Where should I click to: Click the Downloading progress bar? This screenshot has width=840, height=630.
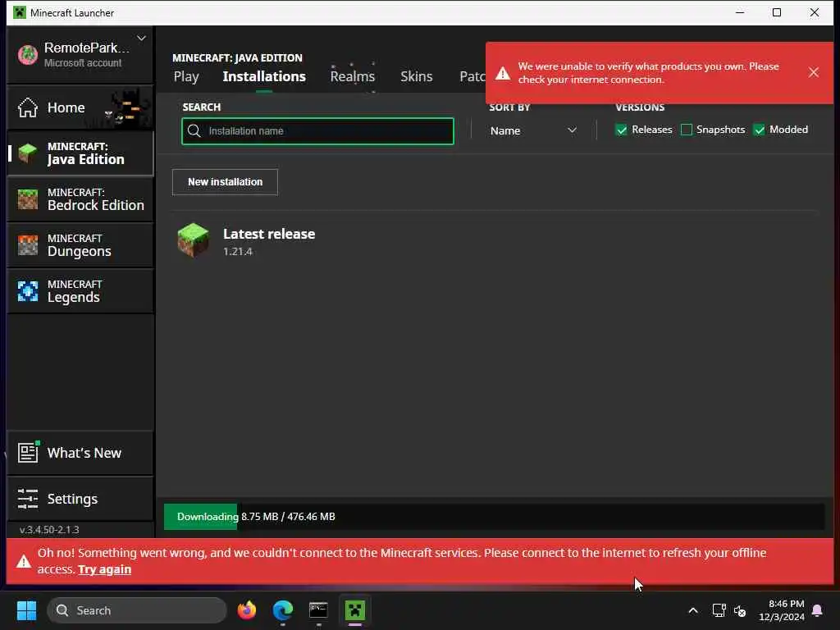tap(494, 517)
